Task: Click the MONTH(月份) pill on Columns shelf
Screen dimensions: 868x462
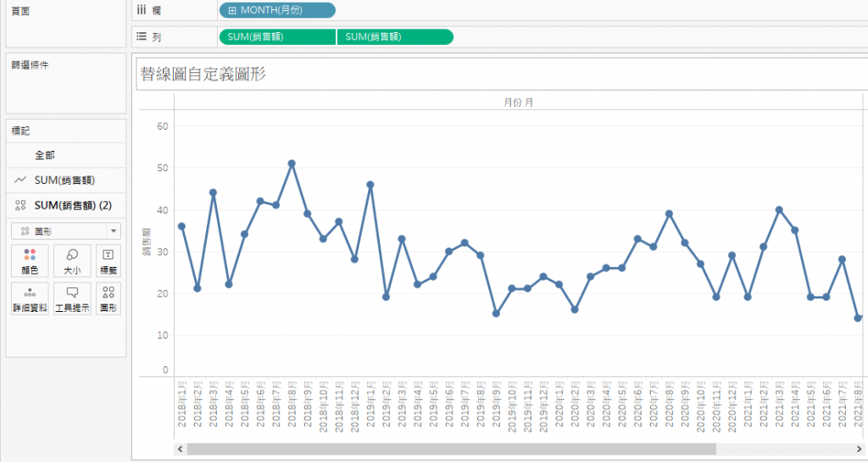Action: [x=277, y=10]
